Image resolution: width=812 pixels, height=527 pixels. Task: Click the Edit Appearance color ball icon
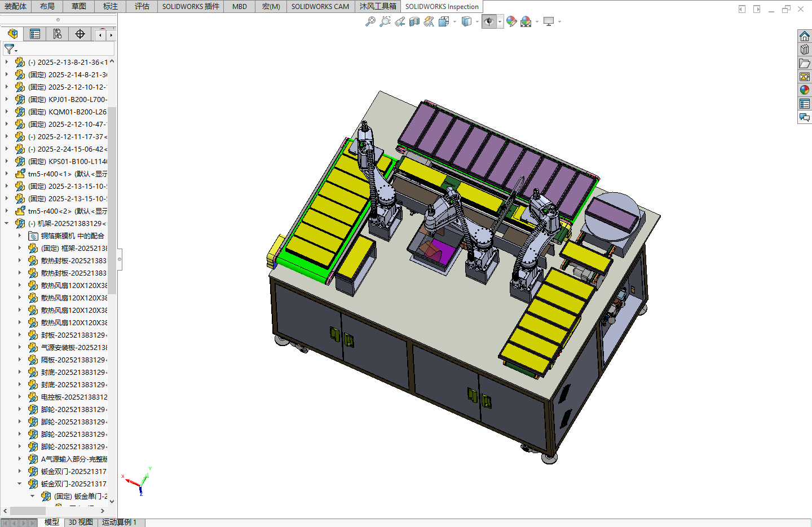tap(511, 21)
